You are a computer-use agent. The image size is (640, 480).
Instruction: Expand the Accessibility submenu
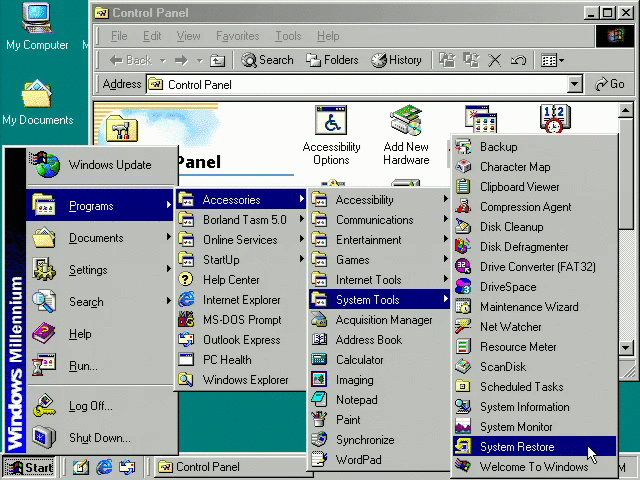coord(379,200)
